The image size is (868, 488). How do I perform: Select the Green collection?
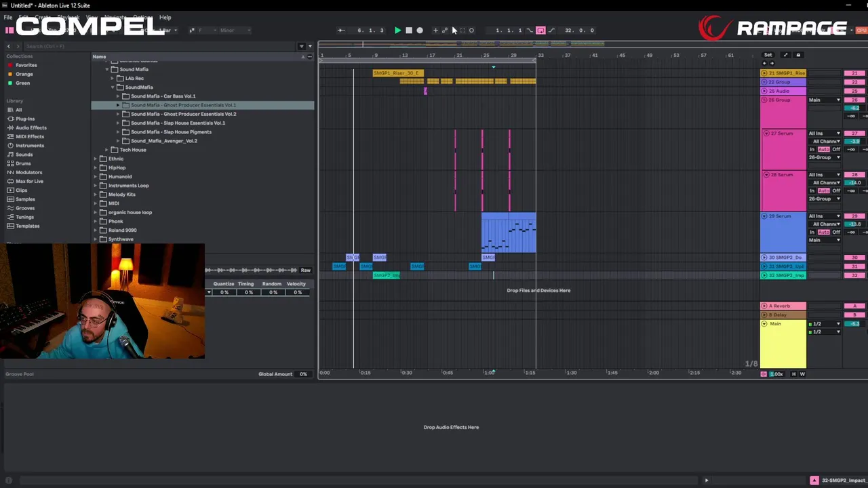(22, 83)
